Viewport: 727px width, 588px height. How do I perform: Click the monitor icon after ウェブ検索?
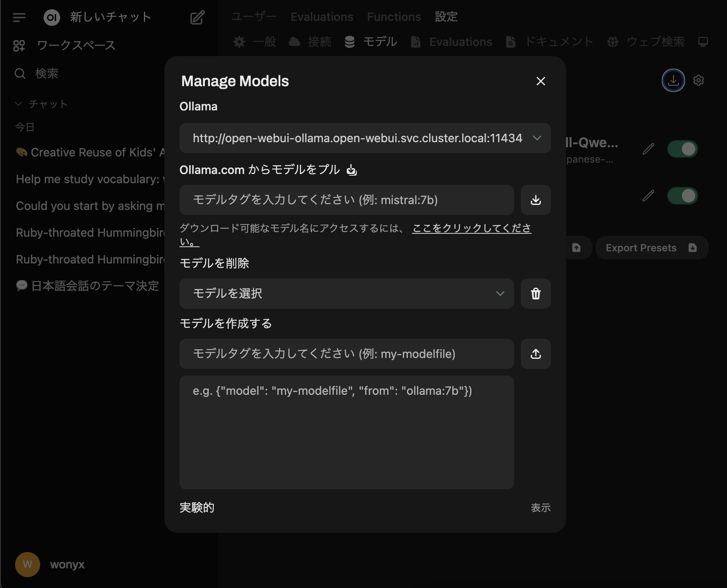pyautogui.click(x=703, y=42)
